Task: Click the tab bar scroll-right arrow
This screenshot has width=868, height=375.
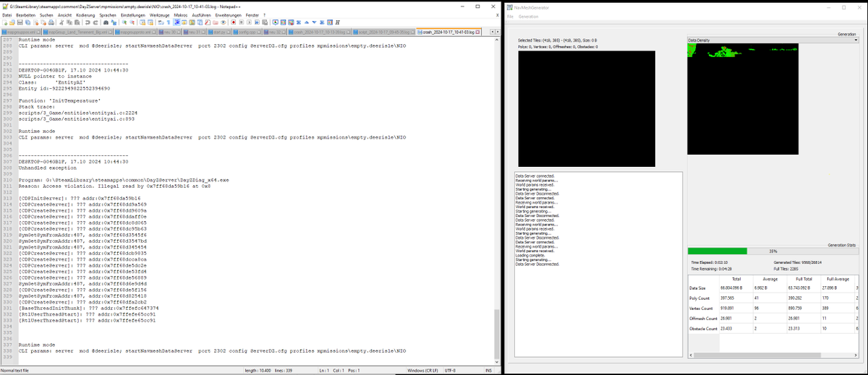Action: 498,32
